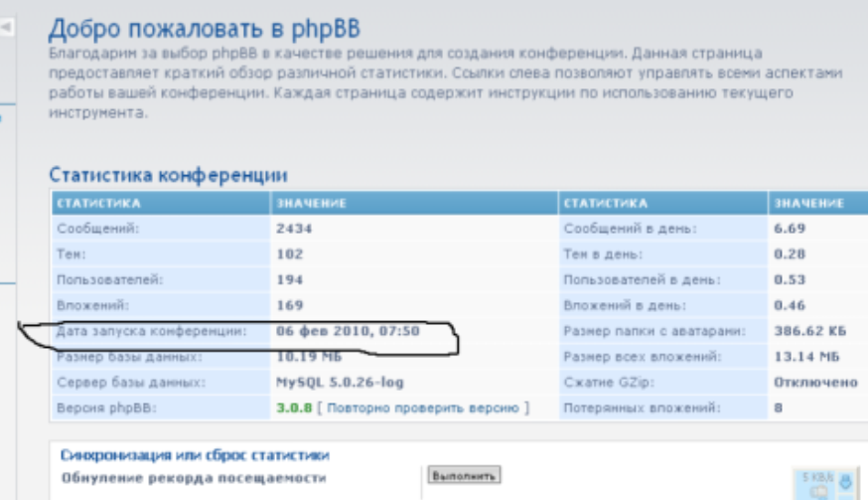Select the date value '06 фев 2010, 07:50'
Viewport: 868px width, 500px height.
pos(348,331)
